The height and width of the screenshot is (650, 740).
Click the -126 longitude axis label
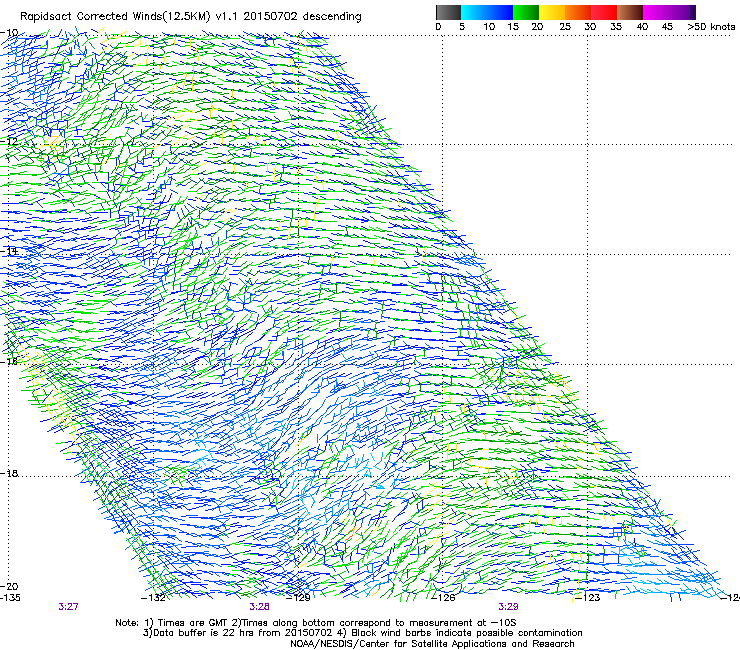[443, 598]
